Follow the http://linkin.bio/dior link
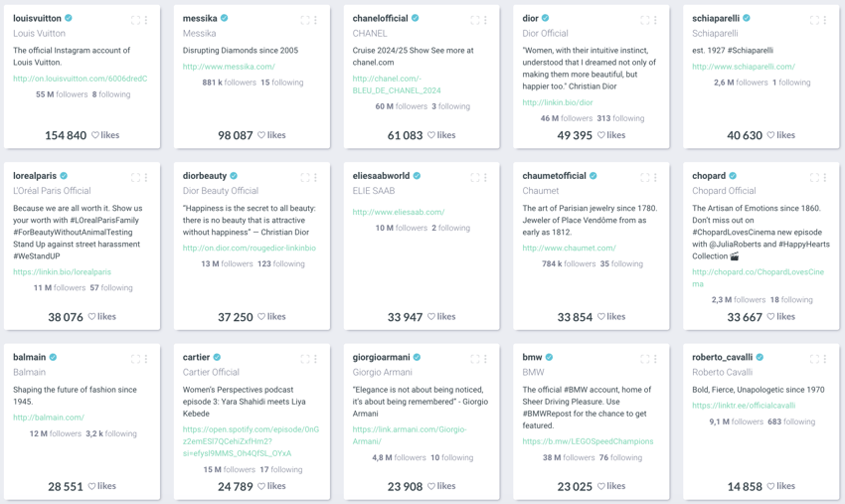The width and height of the screenshot is (845, 504). pyautogui.click(x=558, y=102)
